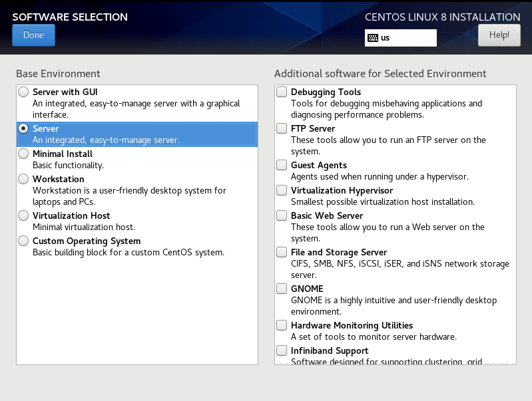This screenshot has width=532, height=401.
Task: Select the Server radio button
Action: pos(23,128)
